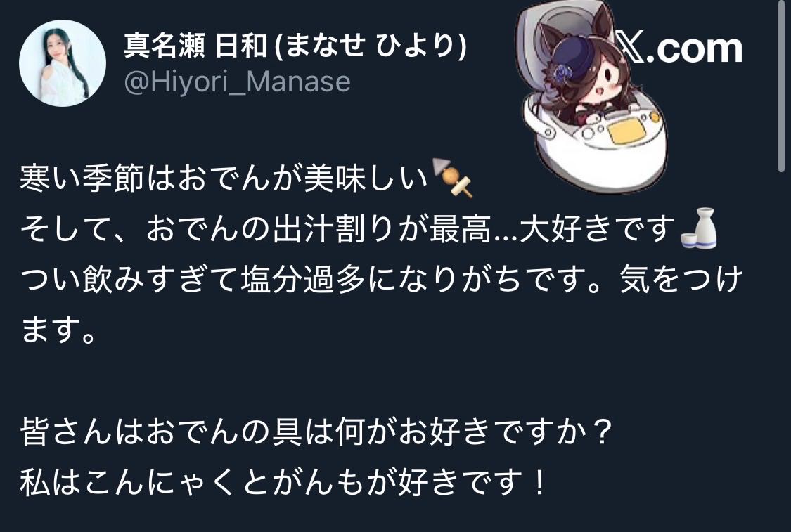Image resolution: width=791 pixels, height=532 pixels.
Task: Click the yellow display panel on the rice cooker
Action: click(x=627, y=132)
